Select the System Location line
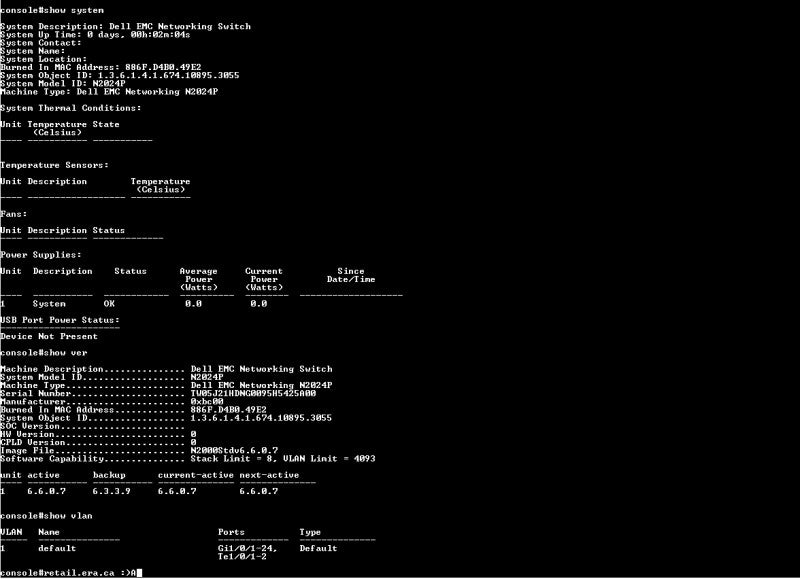 pos(43,59)
